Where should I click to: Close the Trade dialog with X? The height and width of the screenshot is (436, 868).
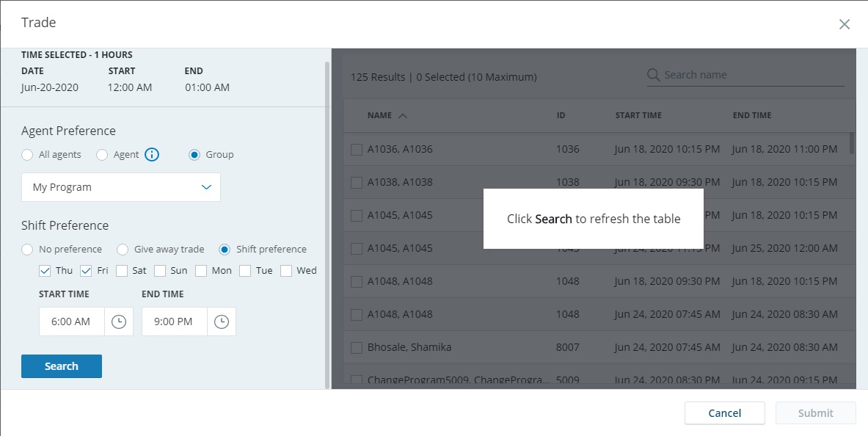click(845, 24)
